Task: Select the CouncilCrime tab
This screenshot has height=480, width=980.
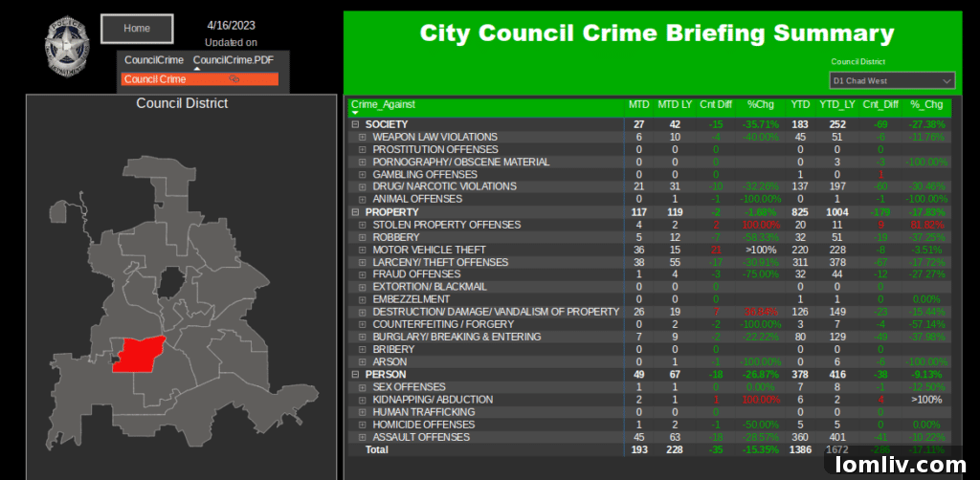Action: [x=153, y=60]
